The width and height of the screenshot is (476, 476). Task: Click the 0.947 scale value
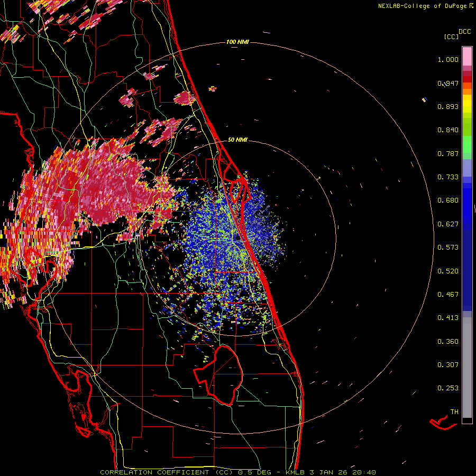point(448,83)
